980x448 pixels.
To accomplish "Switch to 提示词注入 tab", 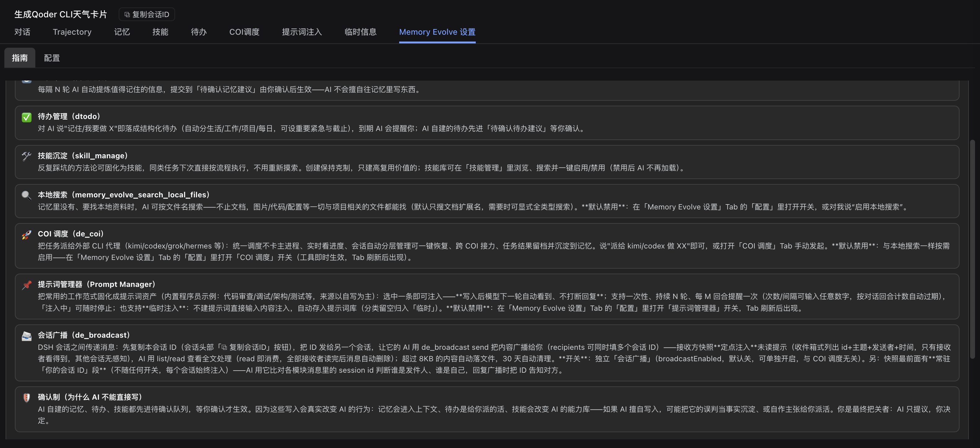I will coord(302,32).
